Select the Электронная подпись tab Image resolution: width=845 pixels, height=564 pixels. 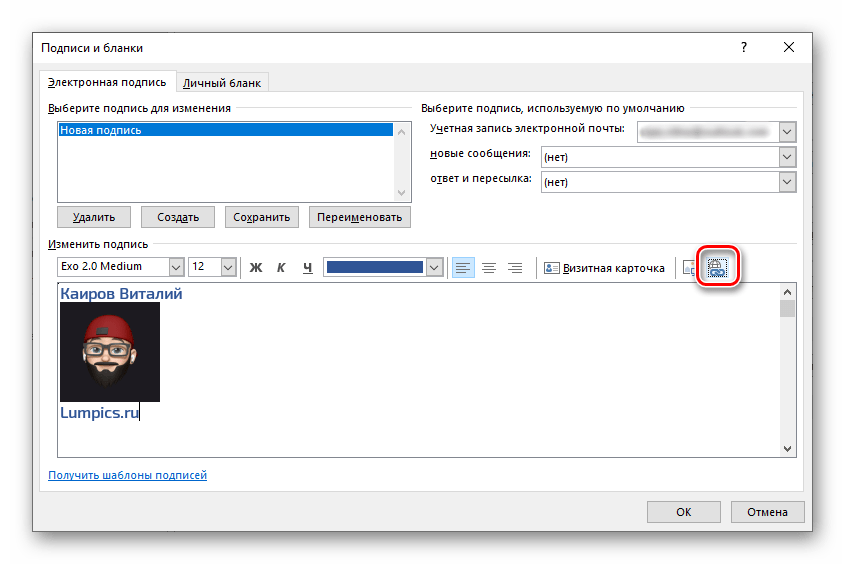tap(107, 82)
